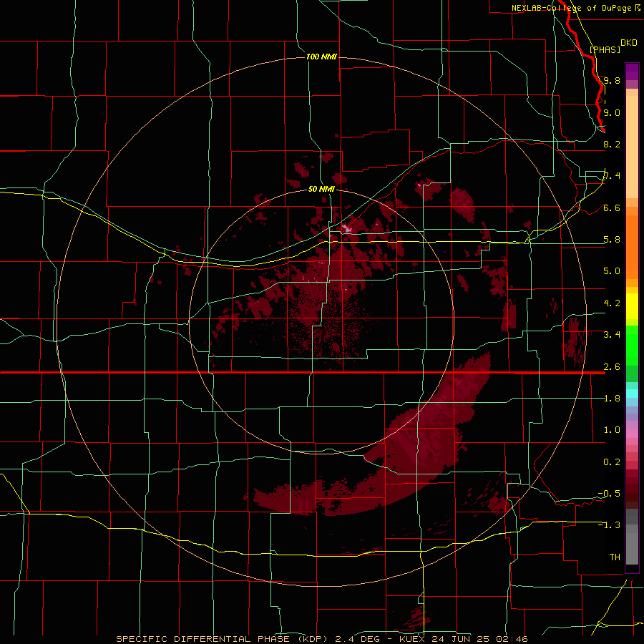Click the -1.3 legend value
Image resolution: width=644 pixels, height=644 pixels.
tap(609, 525)
